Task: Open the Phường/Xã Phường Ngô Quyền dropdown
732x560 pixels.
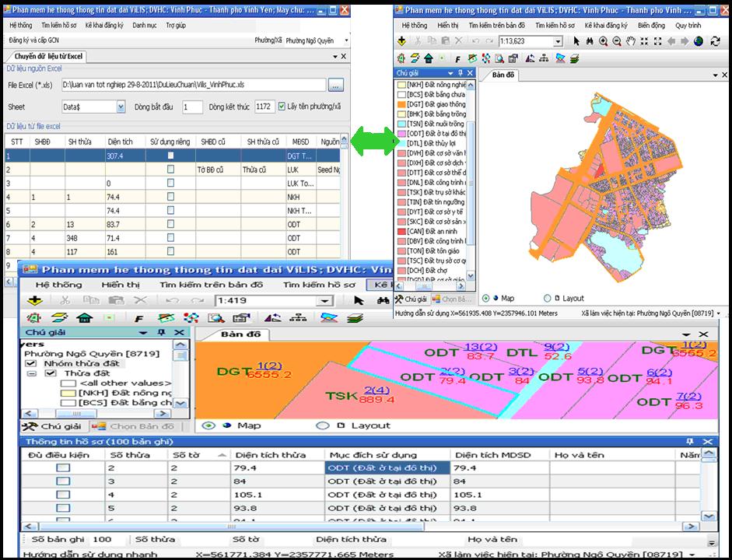Action: coord(346,40)
